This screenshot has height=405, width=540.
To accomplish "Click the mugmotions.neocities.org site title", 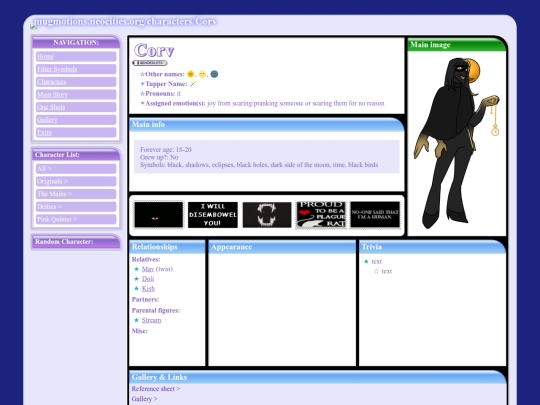I will click(125, 21).
